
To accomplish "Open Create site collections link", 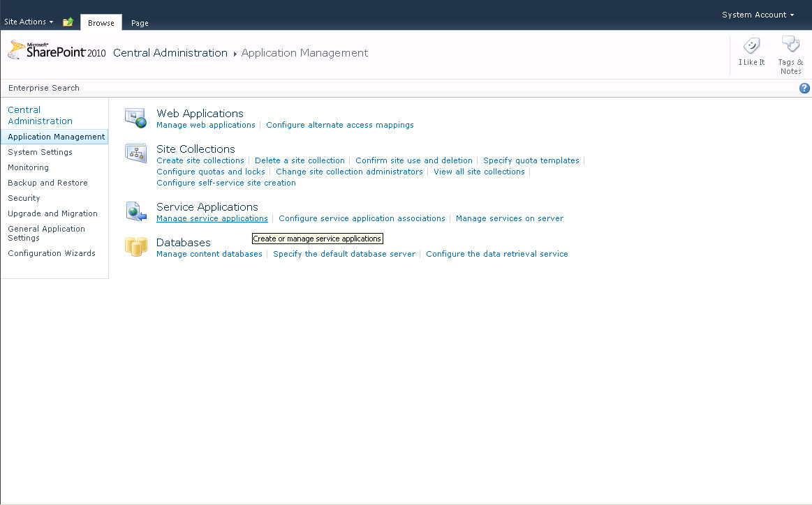I will point(200,160).
